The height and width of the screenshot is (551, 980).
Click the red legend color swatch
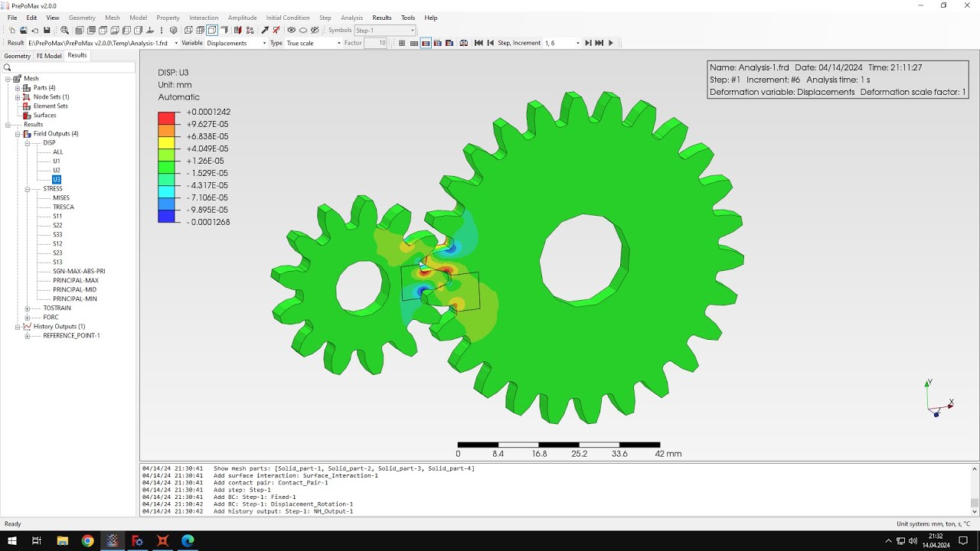pyautogui.click(x=168, y=118)
